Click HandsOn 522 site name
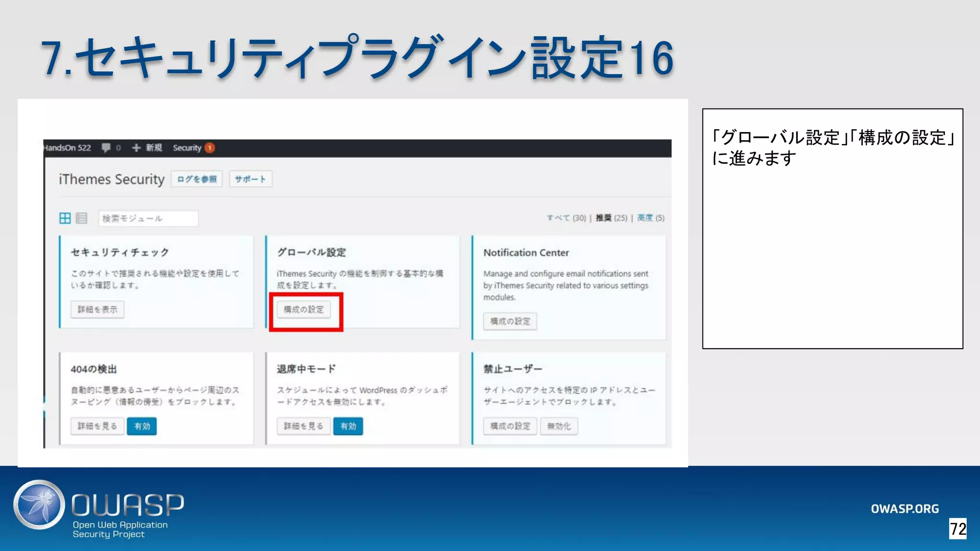980x551 pixels. (x=67, y=148)
